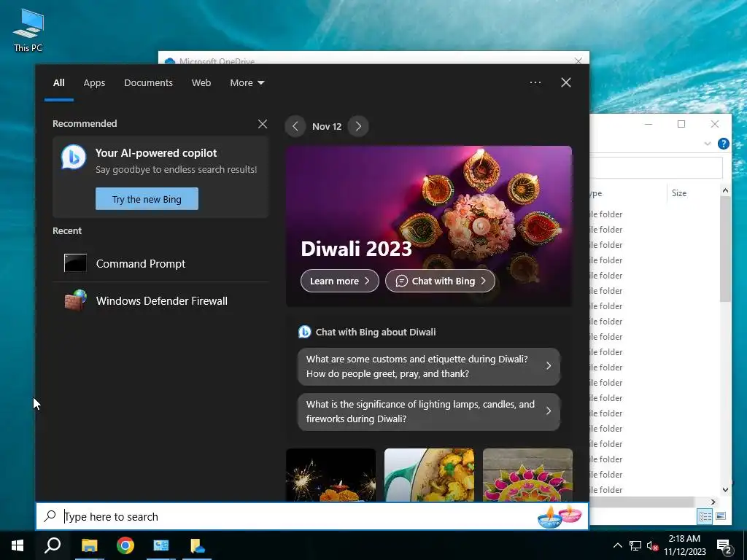
Task: Switch to the All search tab
Action: click(x=58, y=83)
